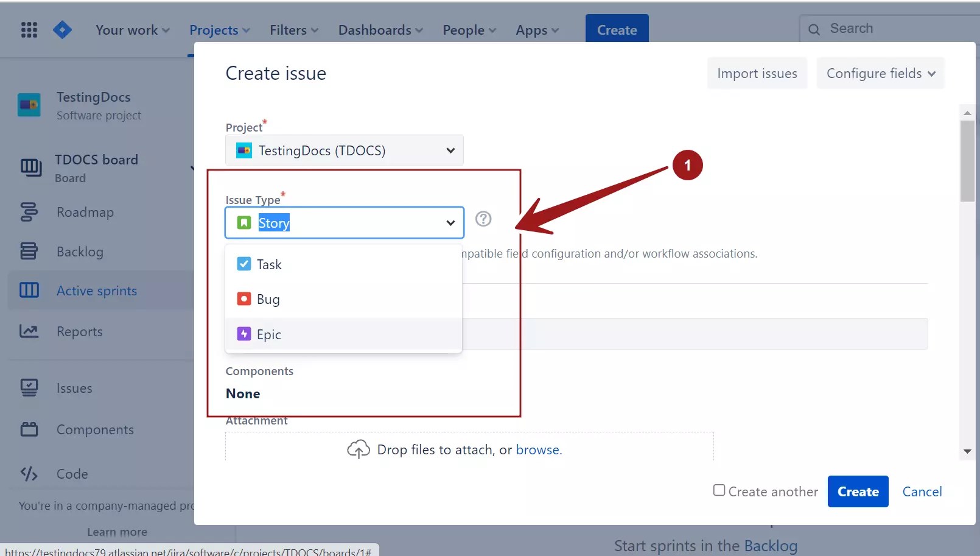
Task: Open the Projects menu
Action: [x=219, y=29]
